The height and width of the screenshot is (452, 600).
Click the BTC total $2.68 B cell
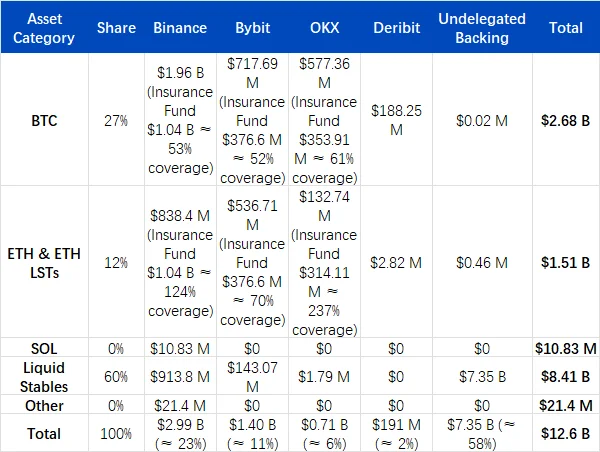tap(566, 121)
